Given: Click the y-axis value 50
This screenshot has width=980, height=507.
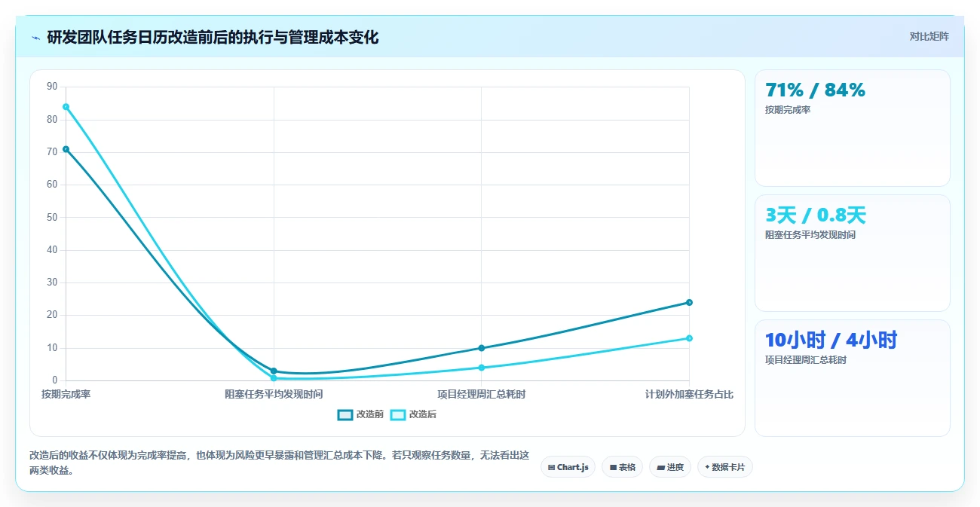Looking at the screenshot, I should click(x=52, y=218).
